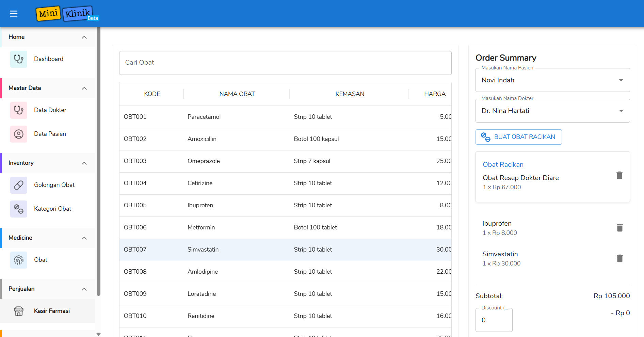The width and height of the screenshot is (644, 337).
Task: Sort by KODE column header
Action: [x=152, y=94]
